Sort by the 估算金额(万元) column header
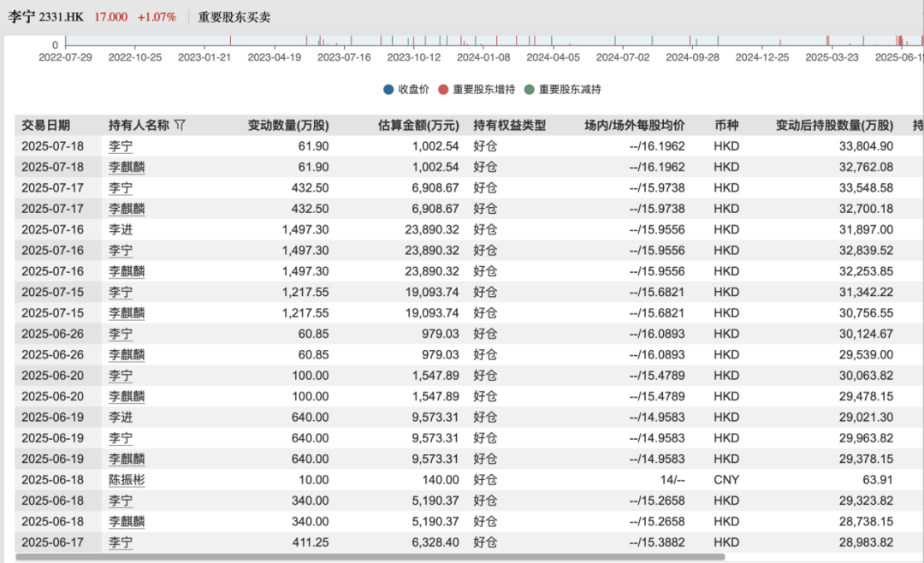 (x=418, y=125)
